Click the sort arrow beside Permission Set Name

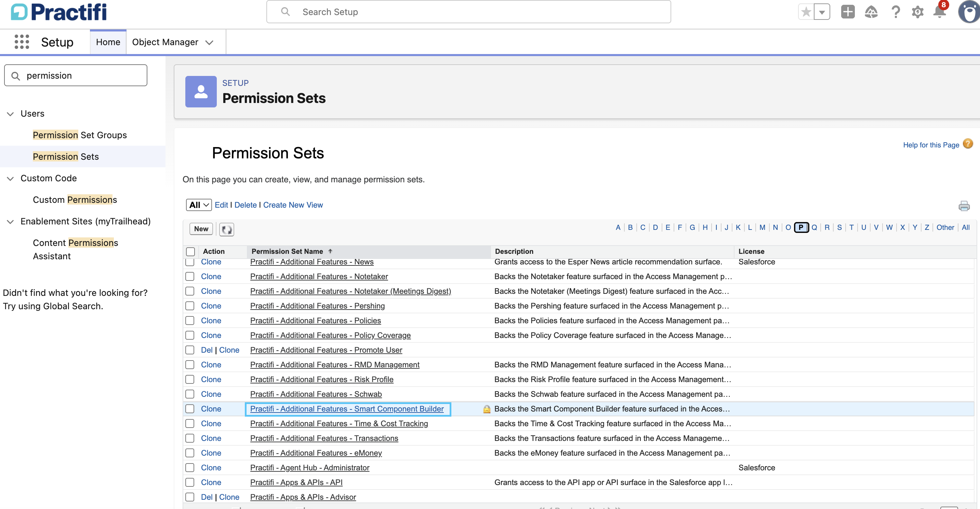pyautogui.click(x=330, y=251)
